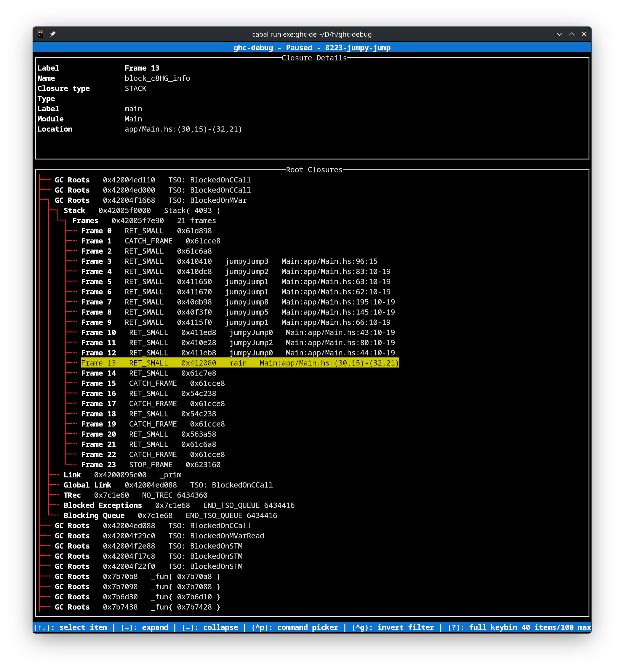
Task: Select Frame 4 jumpyJump2 row
Action: coord(236,272)
